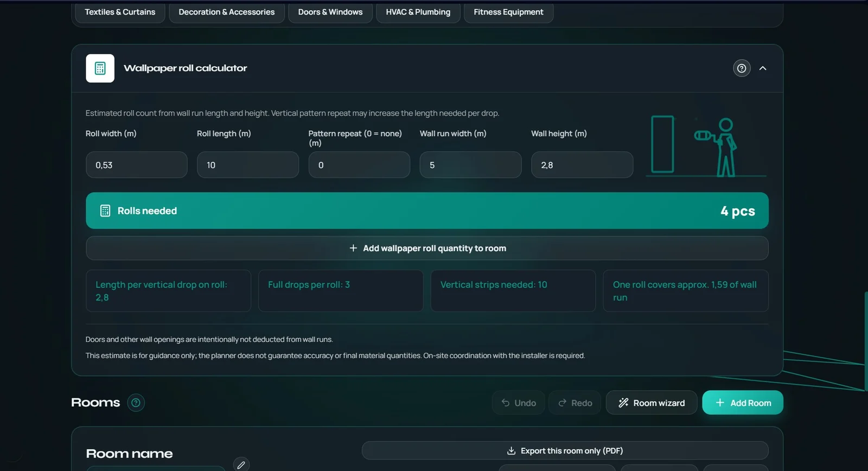Viewport: 868px width, 471px height.
Task: Choose the Fitness Equipment category
Action: pos(508,12)
